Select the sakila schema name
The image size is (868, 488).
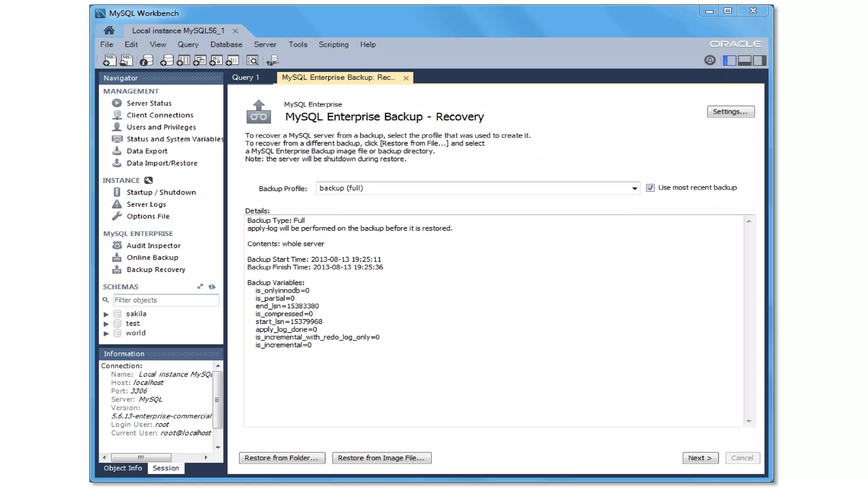point(136,313)
